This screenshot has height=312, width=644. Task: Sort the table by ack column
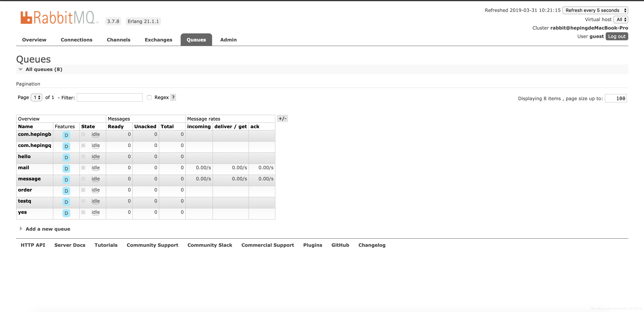click(255, 127)
